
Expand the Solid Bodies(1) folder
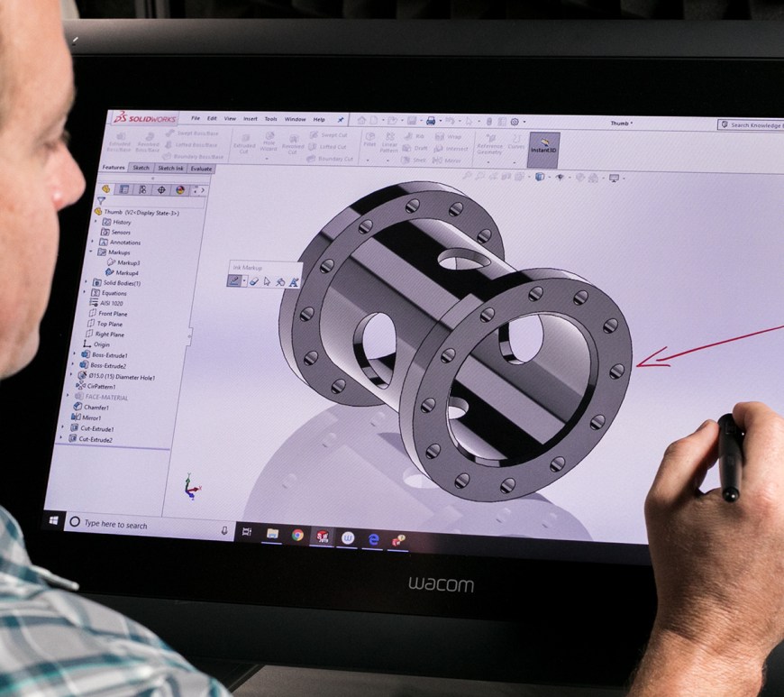[87, 282]
